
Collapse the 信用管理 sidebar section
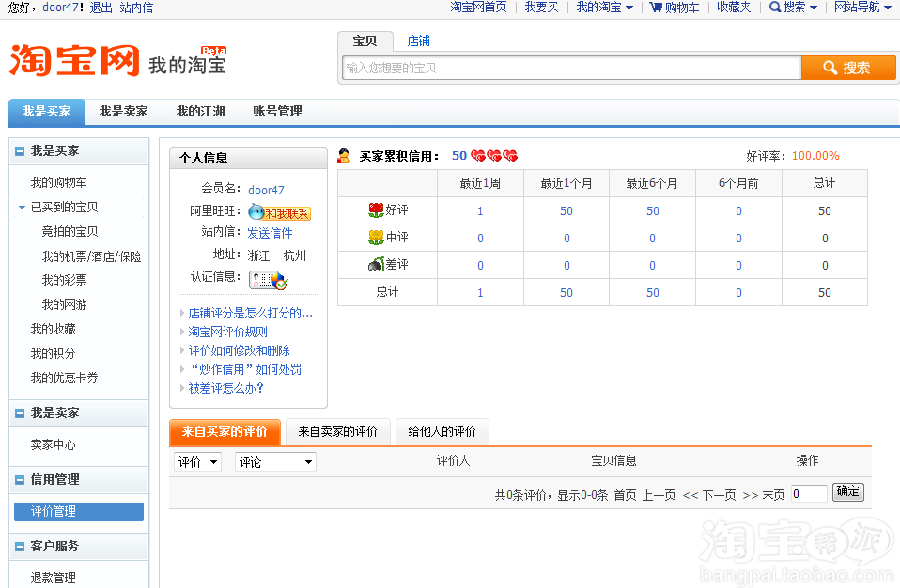point(20,480)
